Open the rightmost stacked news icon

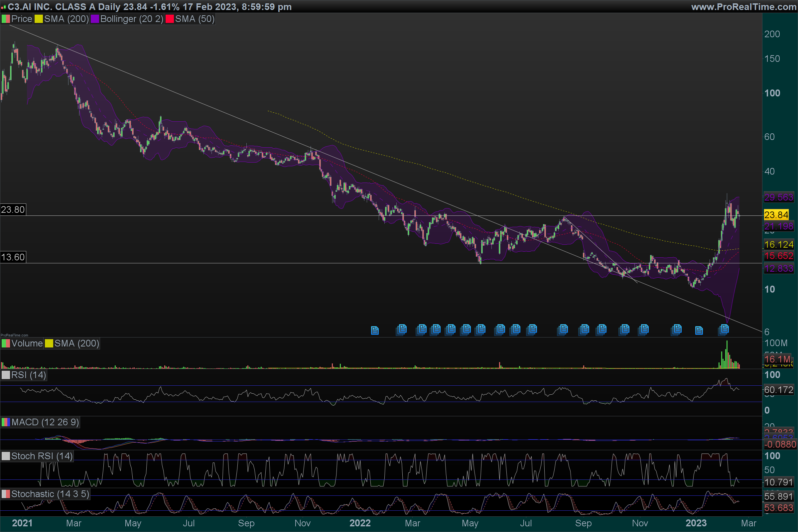point(724,329)
